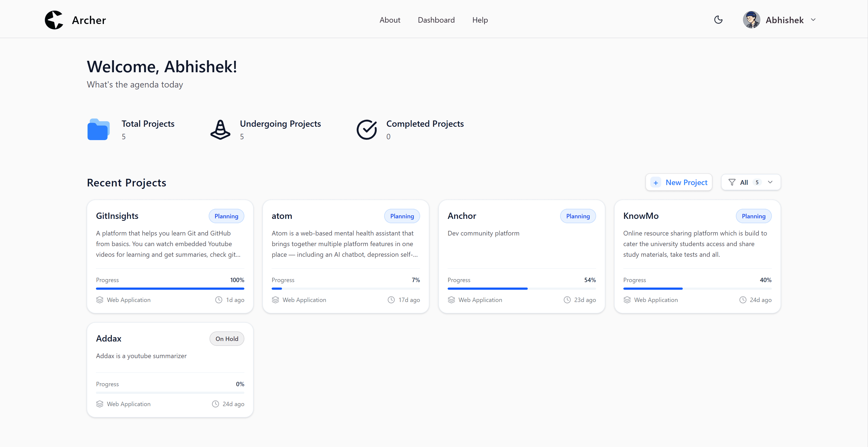
Task: Click the layers icon on atom card
Action: (275, 300)
